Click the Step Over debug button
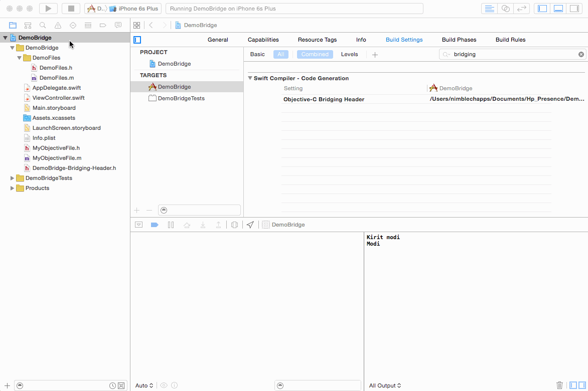Image resolution: width=588 pixels, height=391 pixels. pyautogui.click(x=187, y=225)
